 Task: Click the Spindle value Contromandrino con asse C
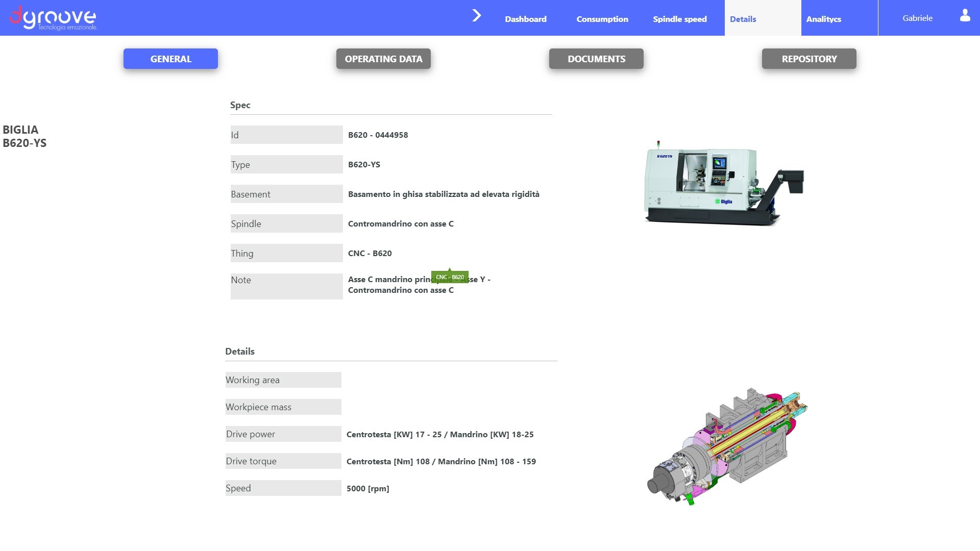[401, 223]
